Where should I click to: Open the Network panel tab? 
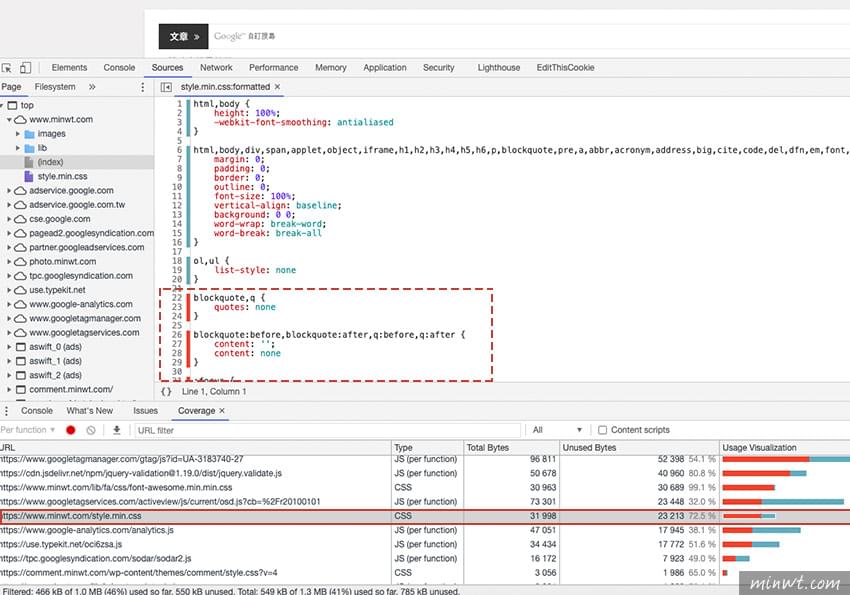tap(216, 68)
